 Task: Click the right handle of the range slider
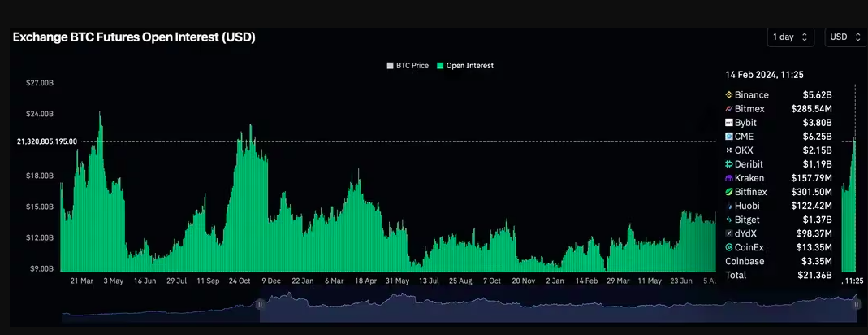[x=858, y=303]
